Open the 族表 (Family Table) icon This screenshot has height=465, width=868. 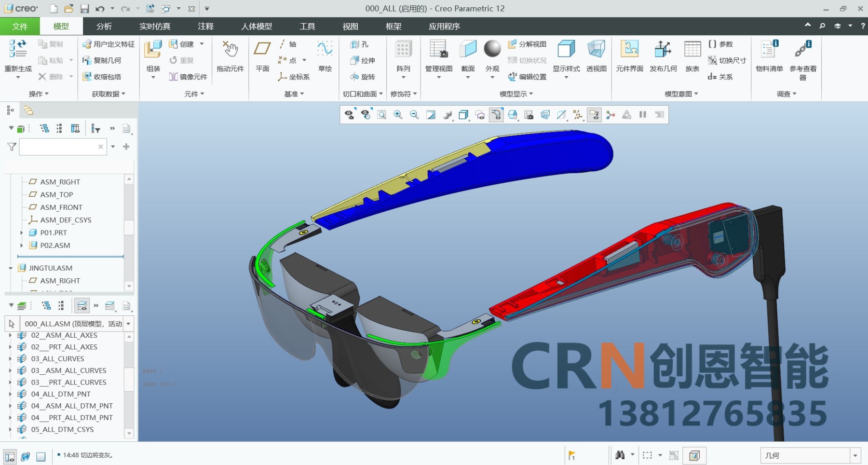(692, 49)
